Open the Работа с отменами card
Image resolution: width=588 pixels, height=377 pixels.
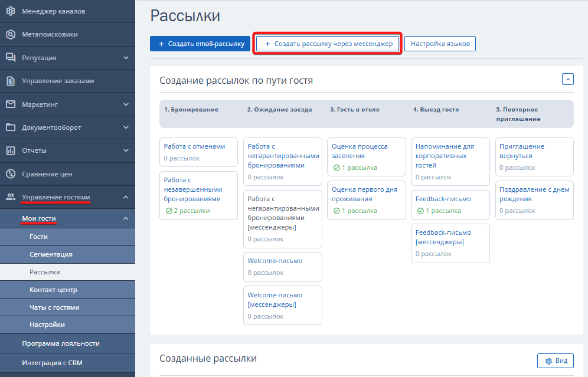click(194, 146)
